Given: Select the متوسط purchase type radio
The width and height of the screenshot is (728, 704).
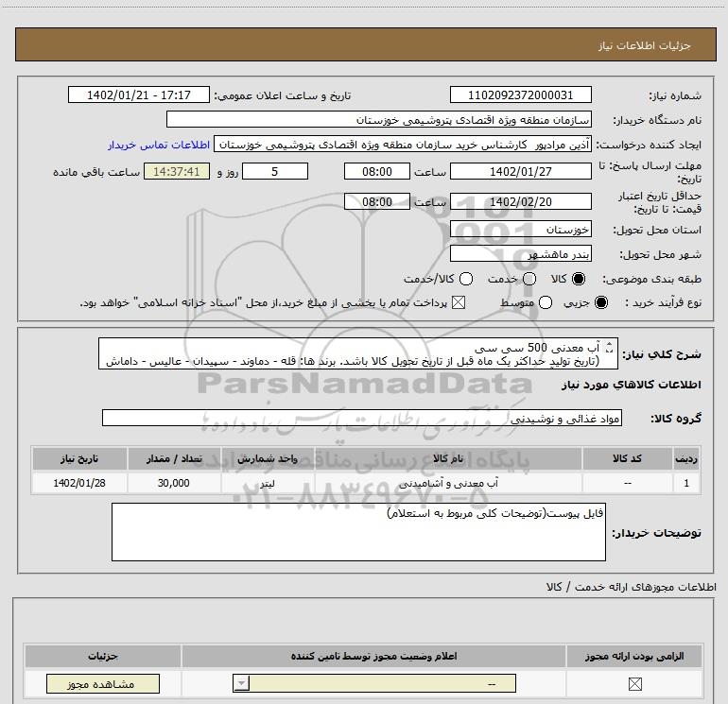Looking at the screenshot, I should pyautogui.click(x=546, y=302).
